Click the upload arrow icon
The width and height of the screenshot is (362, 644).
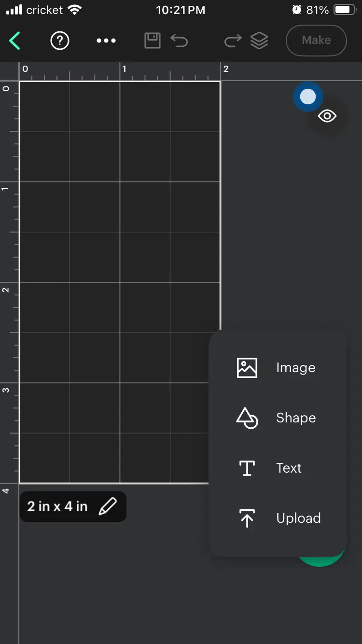pos(247,518)
